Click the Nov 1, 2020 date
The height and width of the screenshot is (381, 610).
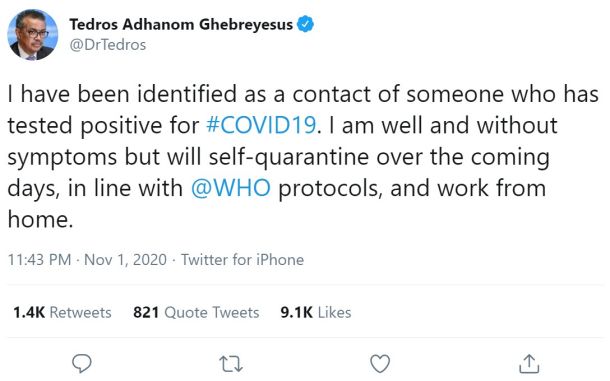(x=125, y=260)
